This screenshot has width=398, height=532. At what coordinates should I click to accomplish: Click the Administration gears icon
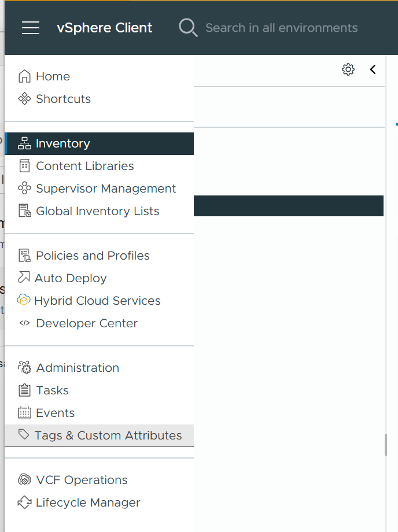pyautogui.click(x=24, y=368)
